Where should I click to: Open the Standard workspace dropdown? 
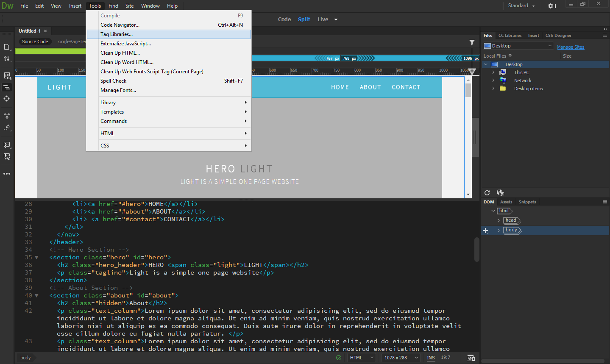point(521,6)
